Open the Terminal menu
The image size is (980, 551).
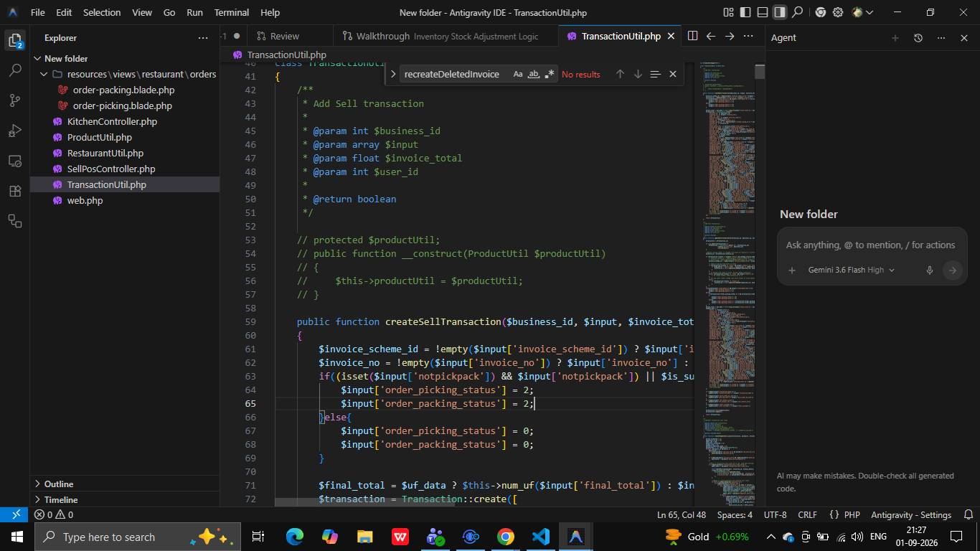coord(231,12)
